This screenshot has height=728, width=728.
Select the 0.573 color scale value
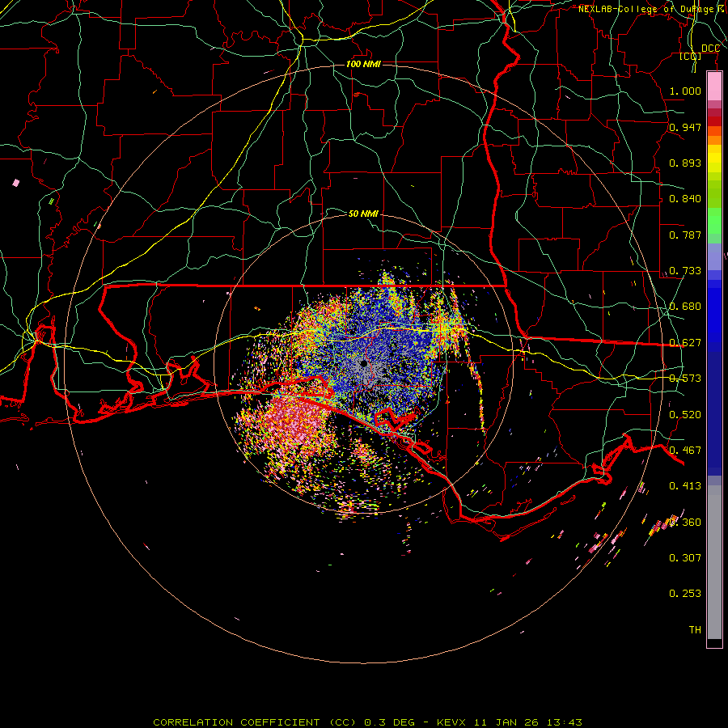coord(685,379)
